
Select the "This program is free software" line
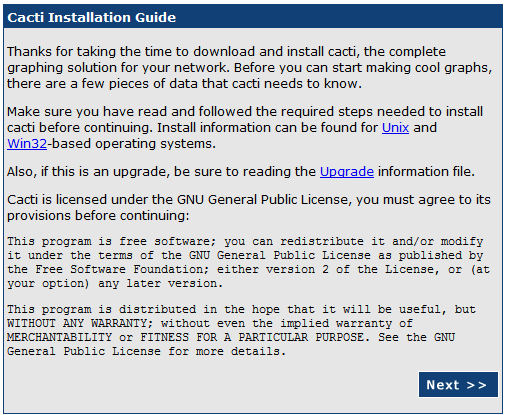[x=245, y=241]
